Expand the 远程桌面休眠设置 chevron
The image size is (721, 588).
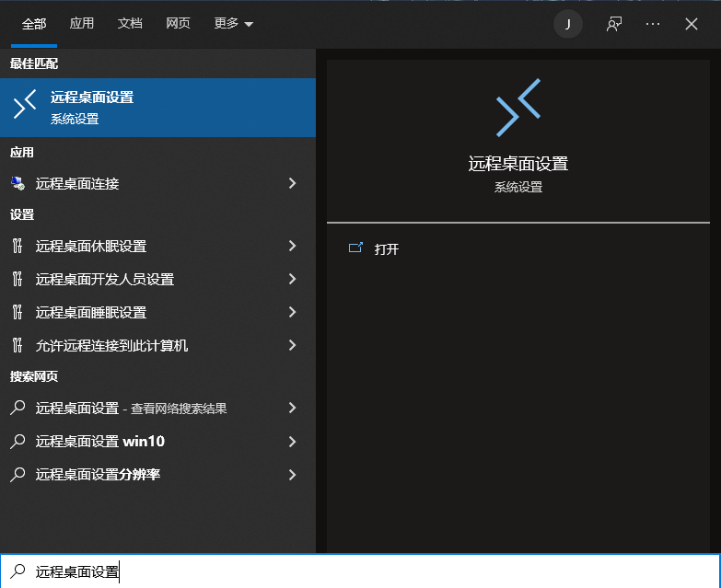coord(292,246)
